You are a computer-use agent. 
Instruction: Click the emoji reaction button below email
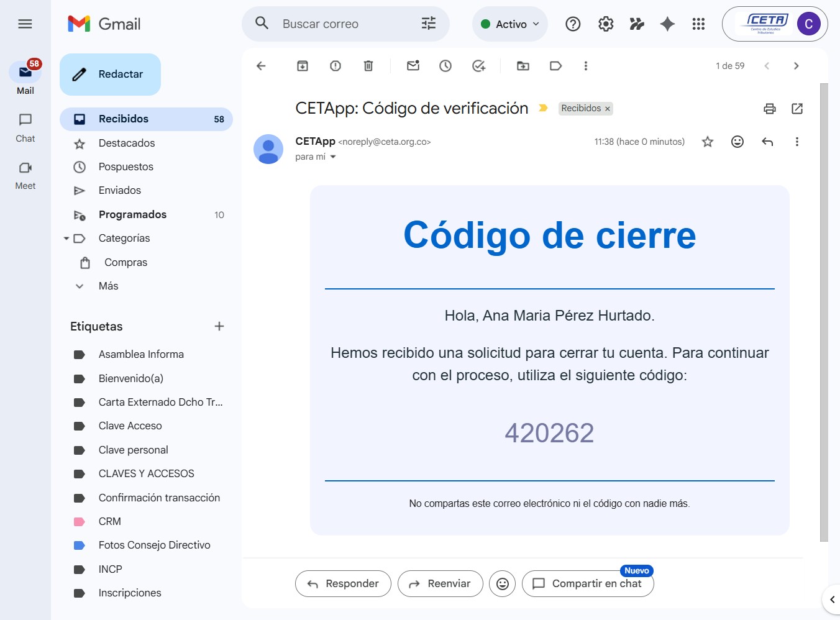click(502, 583)
